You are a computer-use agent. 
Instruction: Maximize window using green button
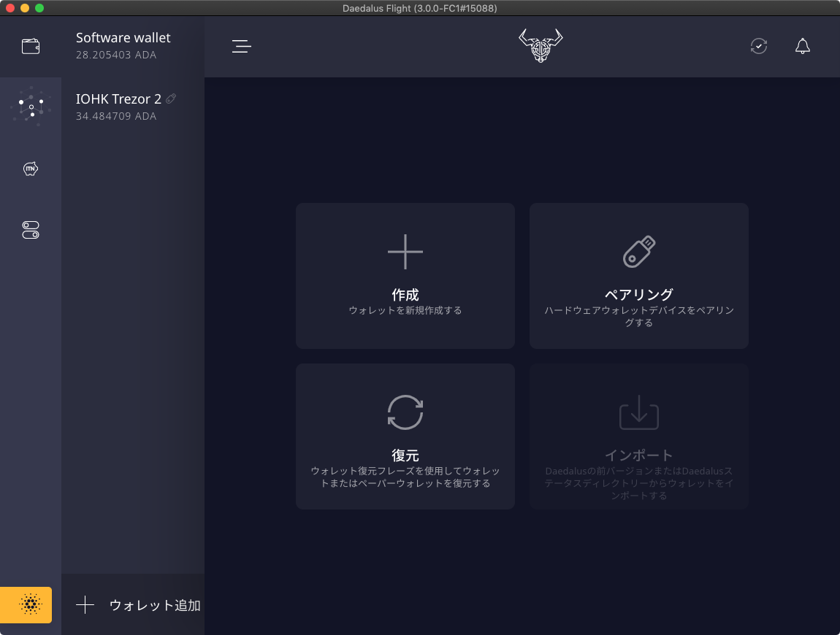coord(39,8)
